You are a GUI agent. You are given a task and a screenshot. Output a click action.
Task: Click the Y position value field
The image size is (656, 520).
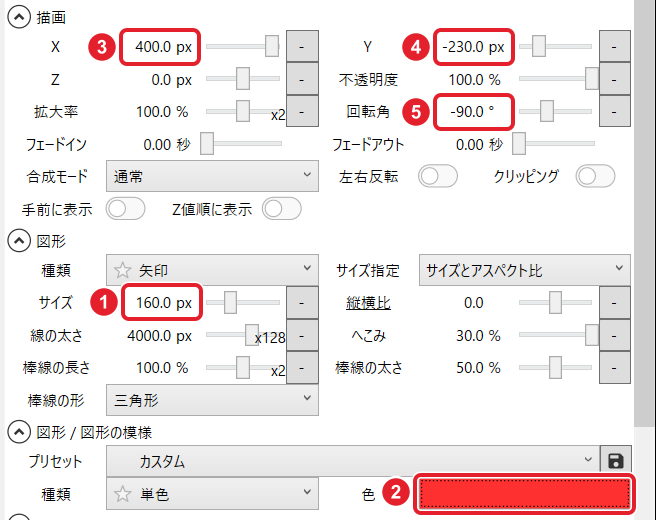(474, 47)
